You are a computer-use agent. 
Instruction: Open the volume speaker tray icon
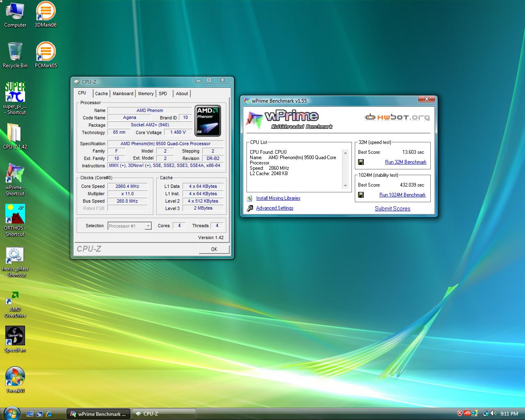click(x=493, y=413)
